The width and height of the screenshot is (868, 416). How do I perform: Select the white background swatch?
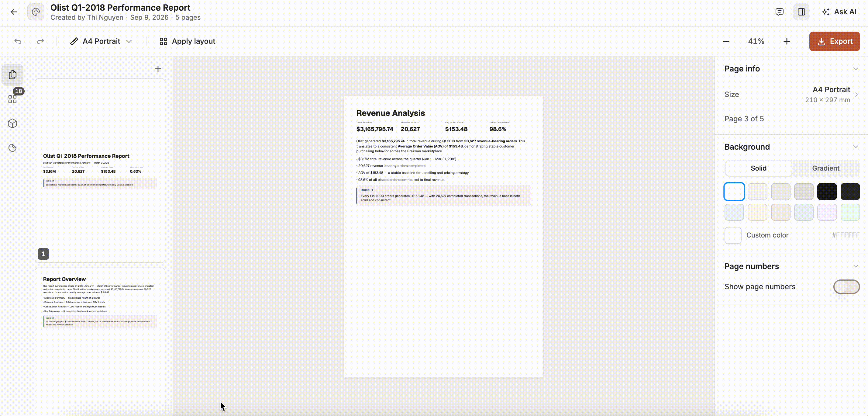(x=734, y=192)
